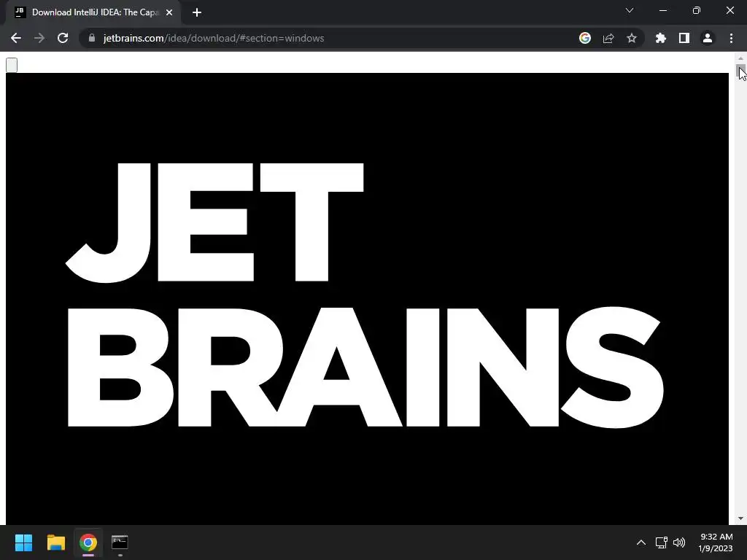This screenshot has width=747, height=560.
Task: Click the large JetBrains logo image
Action: (367, 298)
